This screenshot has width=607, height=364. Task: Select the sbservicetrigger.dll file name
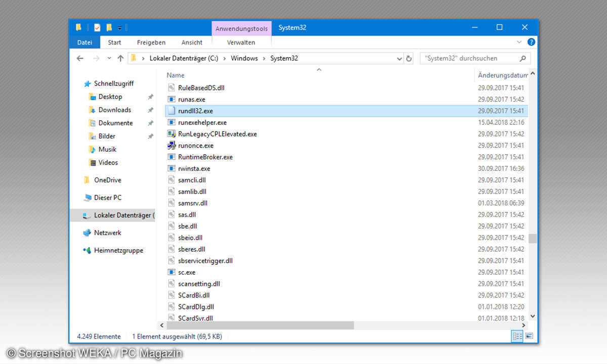205,261
